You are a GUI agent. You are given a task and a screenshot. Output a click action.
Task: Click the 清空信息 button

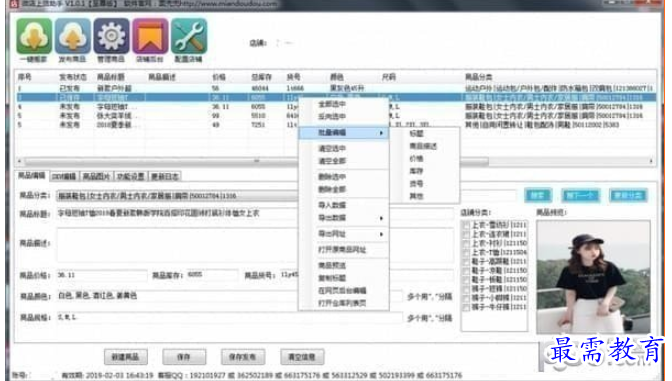[x=302, y=357]
